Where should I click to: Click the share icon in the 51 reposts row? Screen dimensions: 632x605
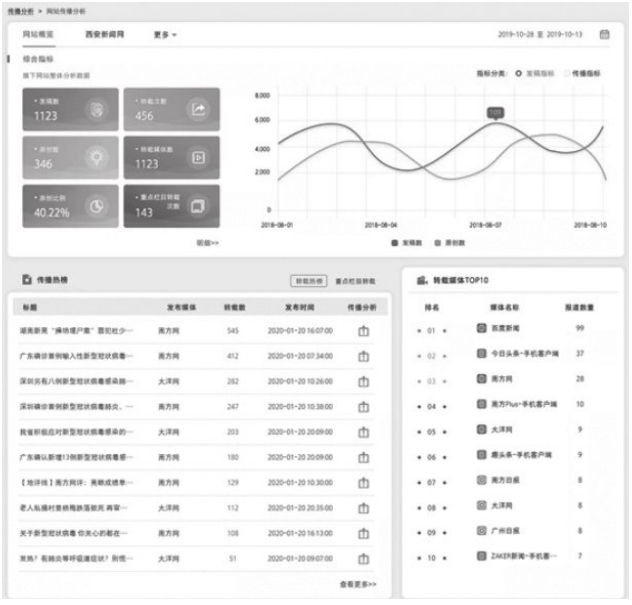point(364,559)
